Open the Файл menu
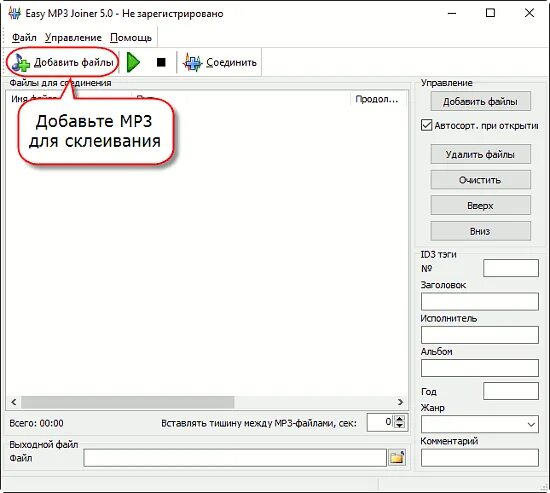The height and width of the screenshot is (493, 550). pyautogui.click(x=24, y=38)
